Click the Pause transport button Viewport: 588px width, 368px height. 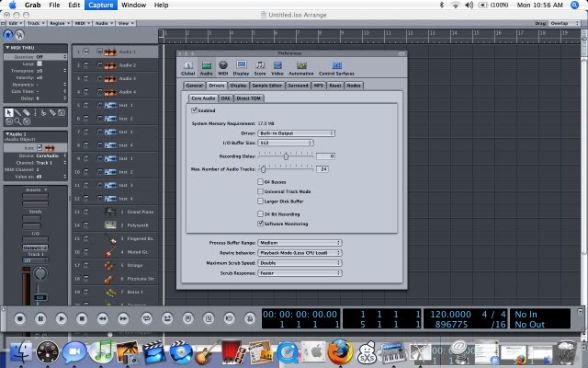(40, 319)
